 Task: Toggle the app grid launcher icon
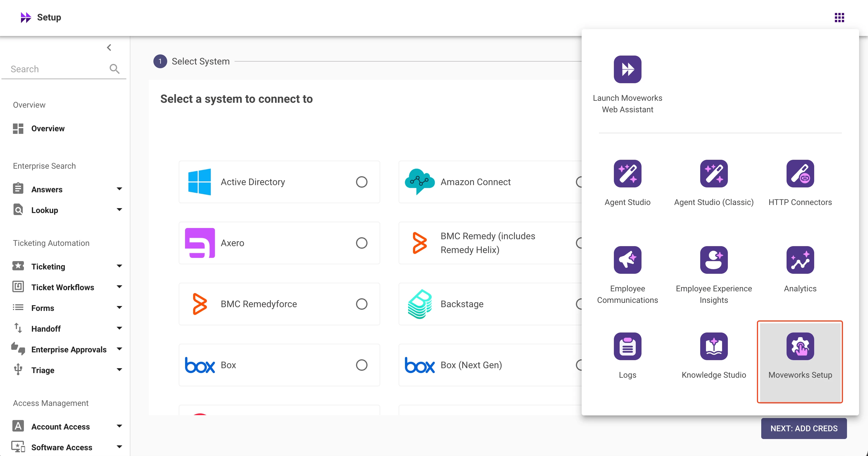pyautogui.click(x=839, y=18)
